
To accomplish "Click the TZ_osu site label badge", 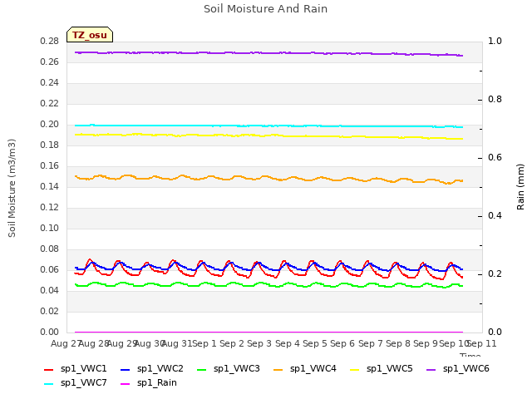I will (90, 35).
